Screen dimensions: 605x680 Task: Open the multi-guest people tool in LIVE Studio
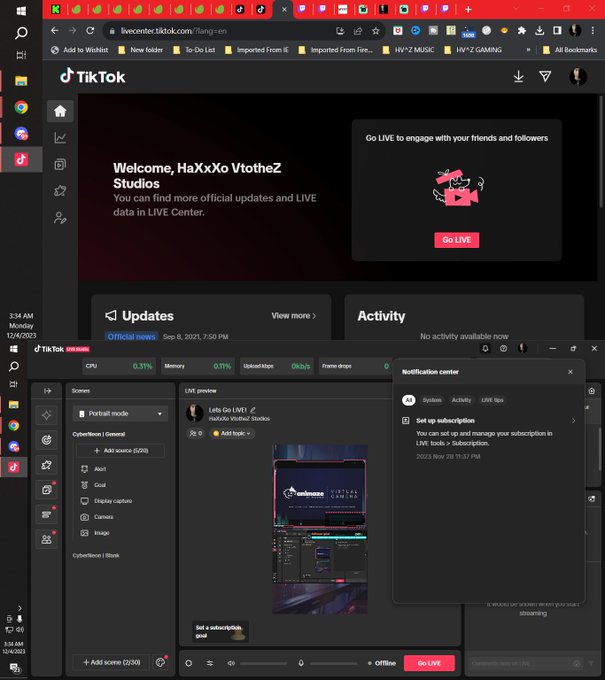pyautogui.click(x=47, y=539)
